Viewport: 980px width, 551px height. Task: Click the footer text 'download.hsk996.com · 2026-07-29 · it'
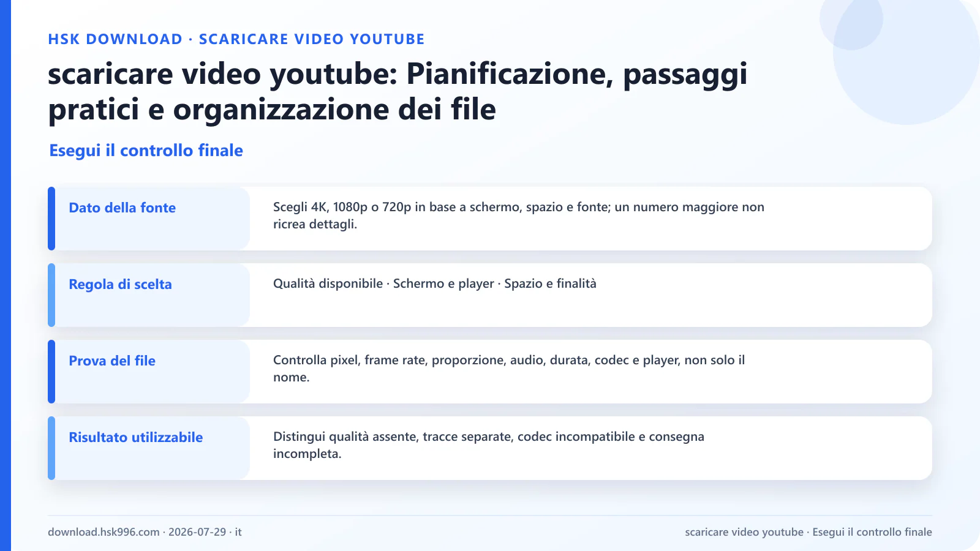(x=145, y=532)
